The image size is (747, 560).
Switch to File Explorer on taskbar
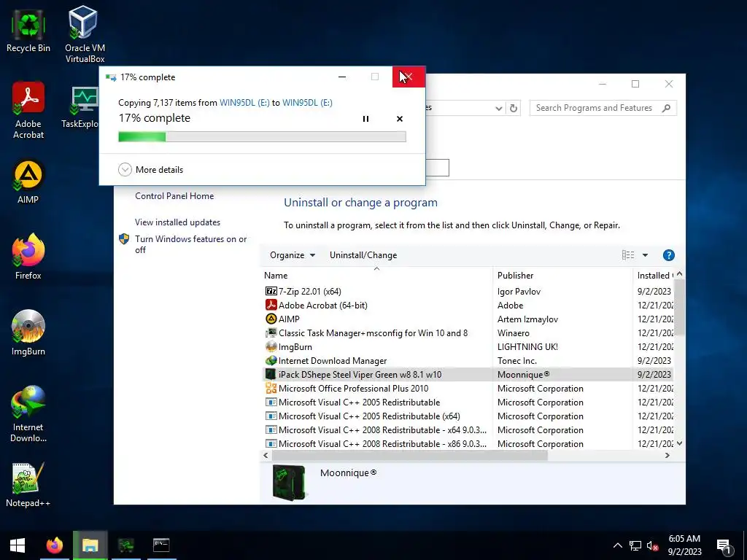(90, 545)
